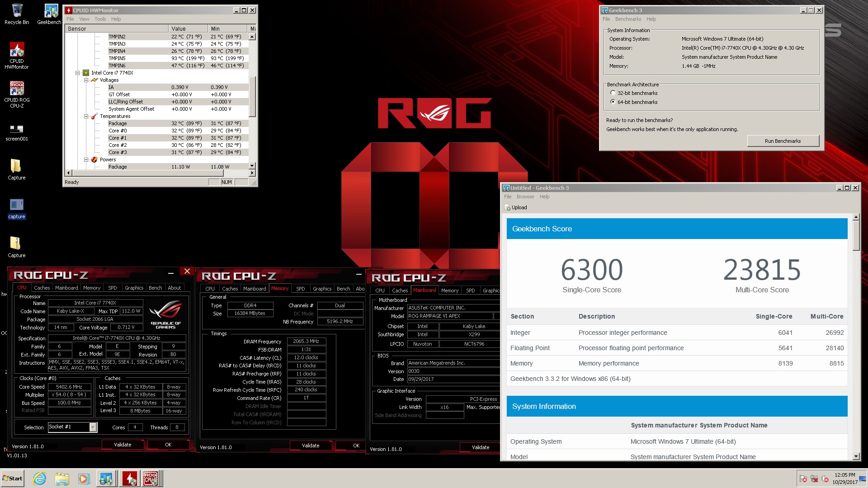The height and width of the screenshot is (488, 868).
Task: Click HWMonitor horizontal scrollbar right arrow
Action: (252, 173)
